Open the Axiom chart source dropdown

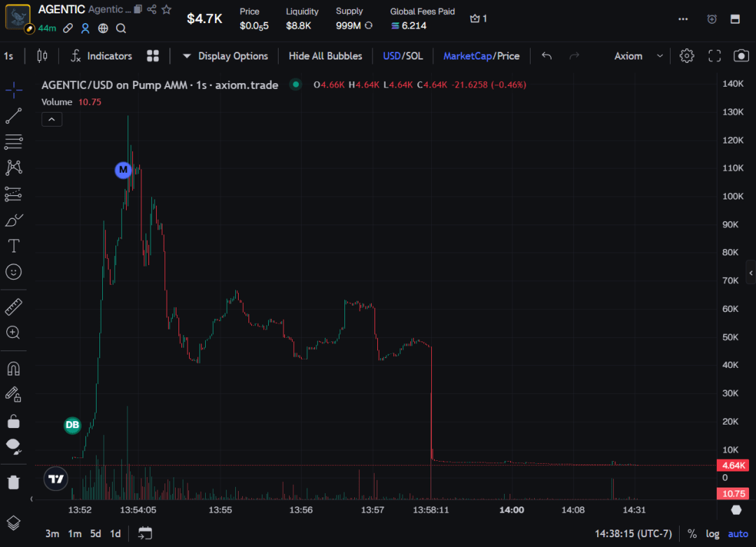point(638,57)
